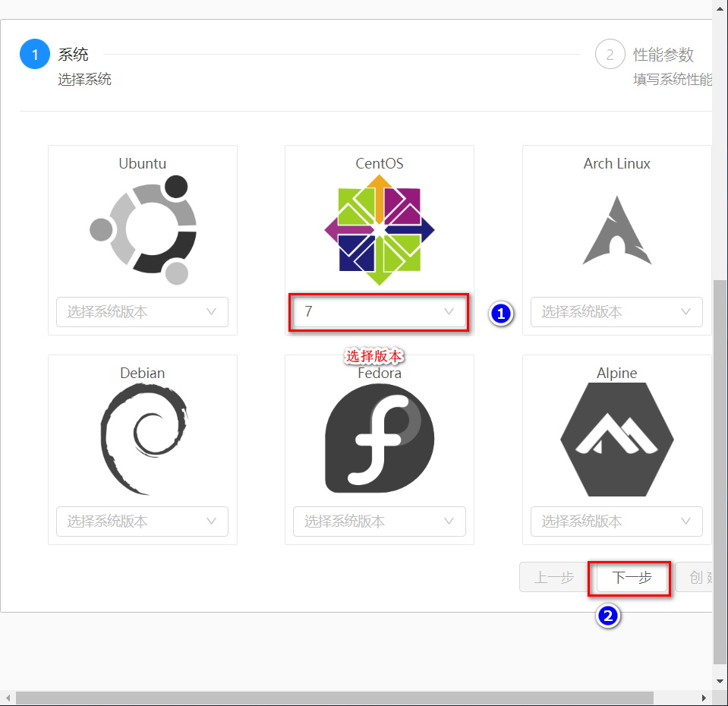This screenshot has height=706, width=728.
Task: Open Debian system version dropdown
Action: point(142,522)
